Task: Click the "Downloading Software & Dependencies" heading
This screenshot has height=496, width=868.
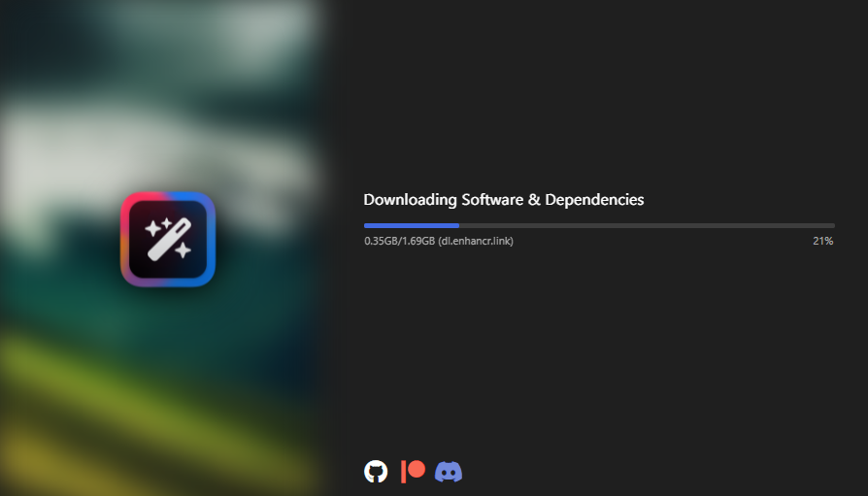Action: click(x=504, y=200)
